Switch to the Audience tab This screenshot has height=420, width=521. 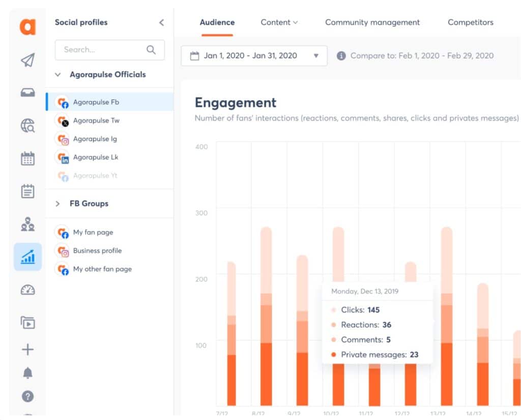tap(217, 22)
